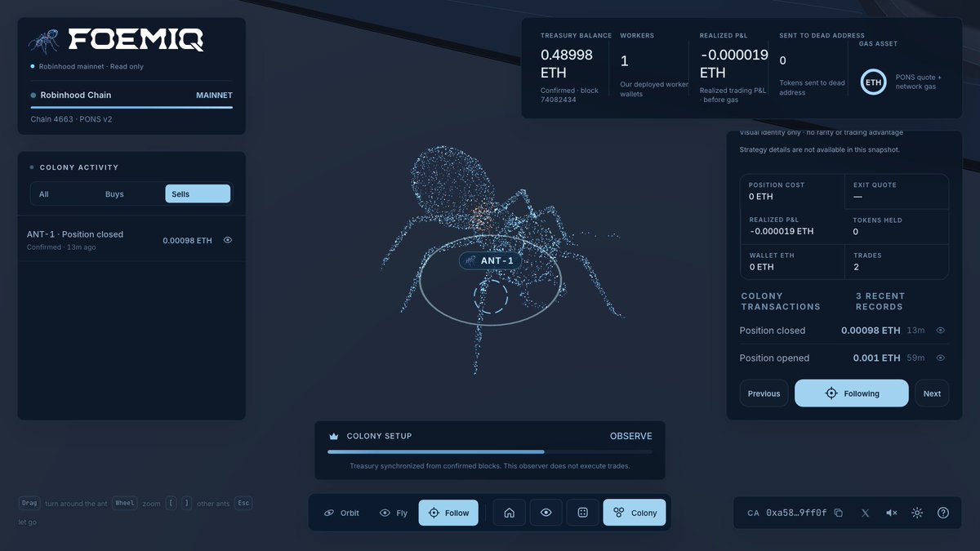Click the '3 RECENT RECORDS' heading
Screen dimensions: 980x551
(x=880, y=301)
